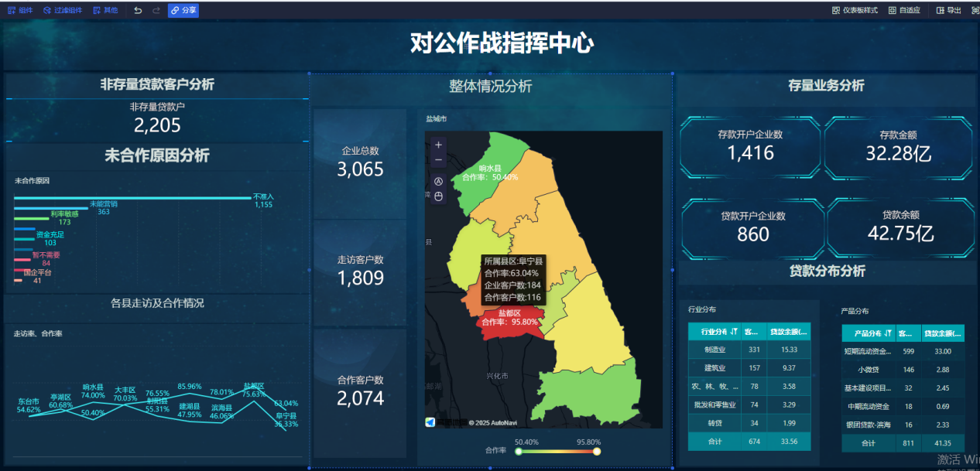The height and width of the screenshot is (471, 980).
Task: Click the map zoom out minus button
Action: [439, 159]
